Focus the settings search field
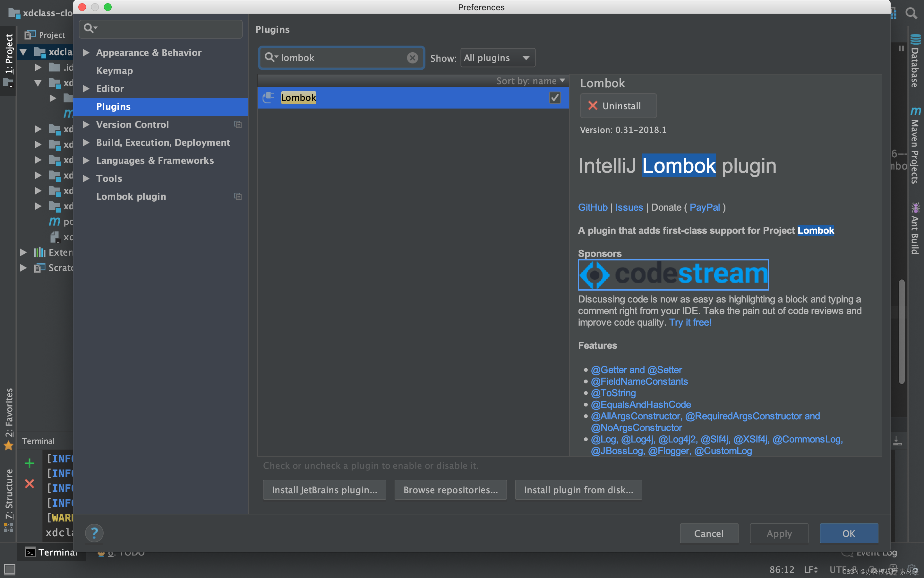Screen dimensions: 924x578 pos(161,29)
